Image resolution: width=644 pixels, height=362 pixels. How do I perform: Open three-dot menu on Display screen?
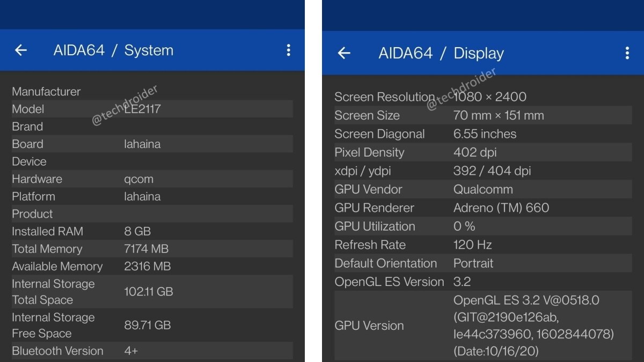point(627,53)
